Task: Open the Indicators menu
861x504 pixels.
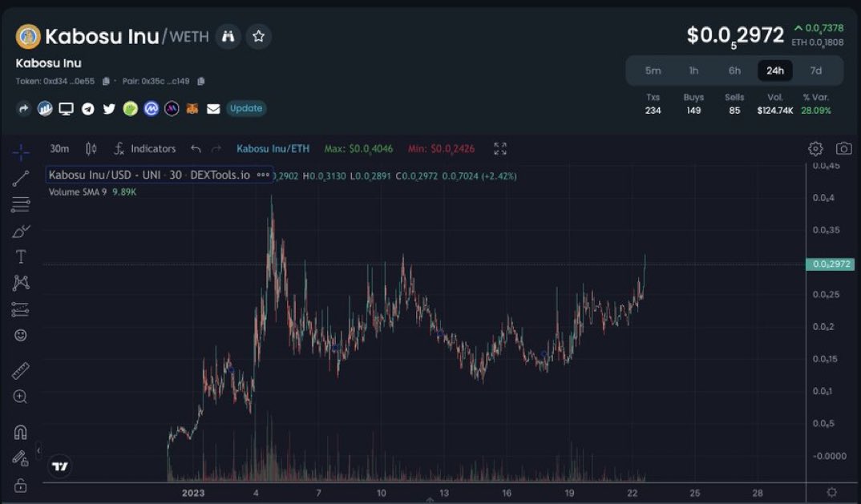Action: click(x=145, y=149)
